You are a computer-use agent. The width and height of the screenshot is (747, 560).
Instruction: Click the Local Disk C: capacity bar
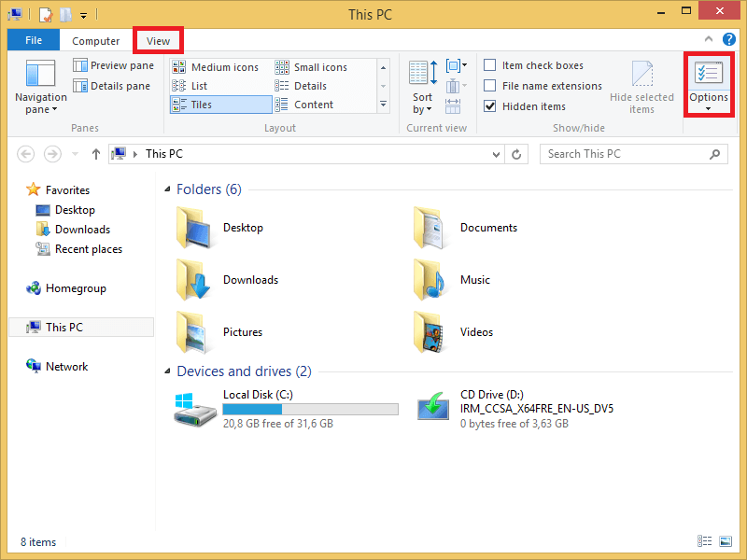pos(311,409)
